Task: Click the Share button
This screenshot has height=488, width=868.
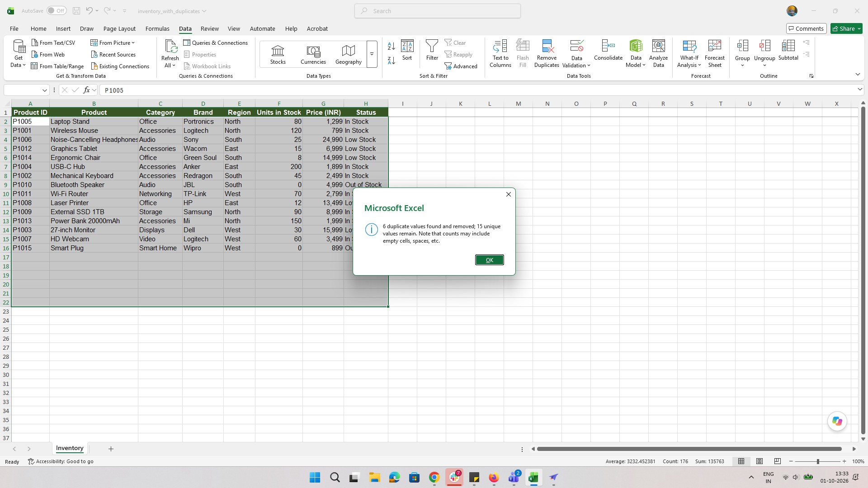Action: 846,28
